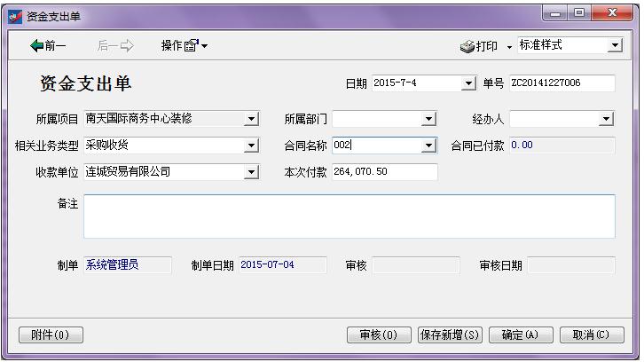Image resolution: width=644 pixels, height=362 pixels.
Task: Expand the 合同名称 contract dropdown
Action: (x=429, y=146)
